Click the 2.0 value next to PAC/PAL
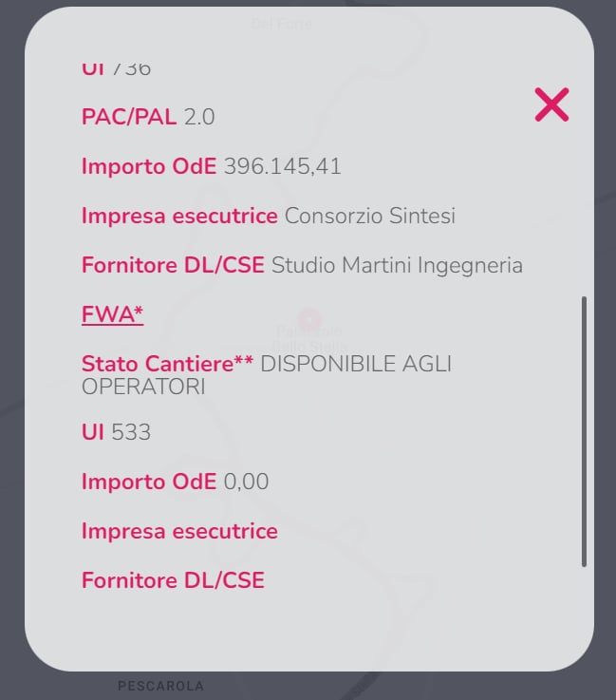Viewport: 616px width, 700px height. tap(199, 117)
